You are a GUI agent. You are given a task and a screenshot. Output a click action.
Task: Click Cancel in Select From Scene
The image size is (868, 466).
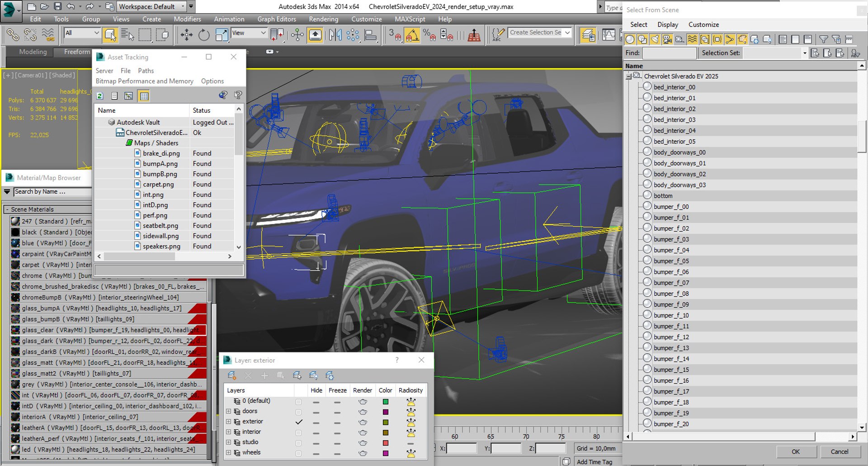[x=840, y=452]
